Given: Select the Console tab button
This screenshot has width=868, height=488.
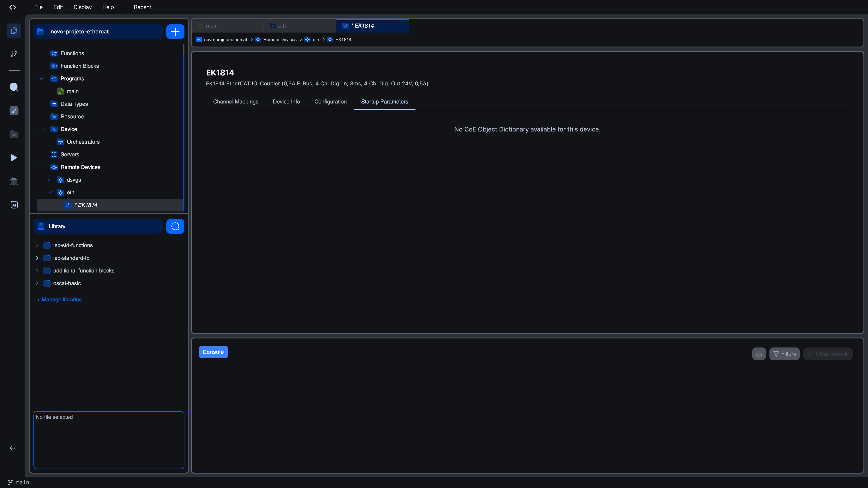Looking at the screenshot, I should pos(213,352).
